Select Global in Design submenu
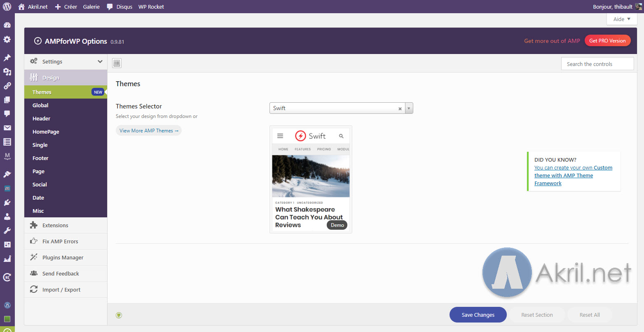 tap(66, 105)
